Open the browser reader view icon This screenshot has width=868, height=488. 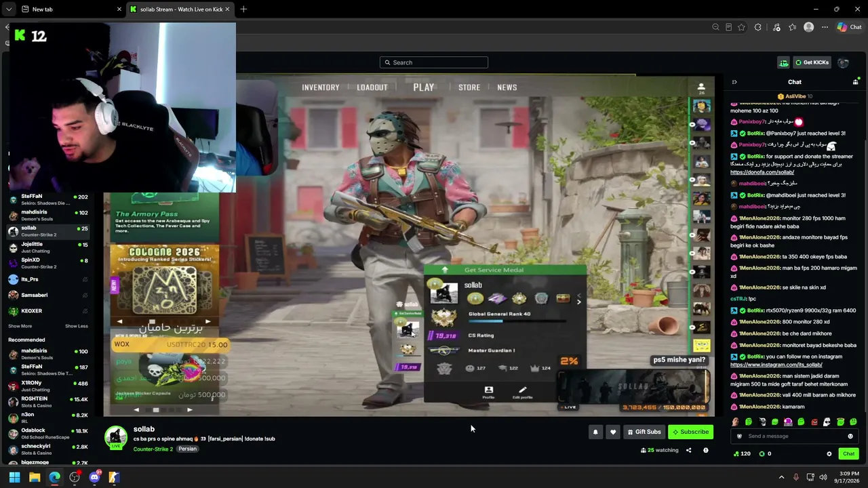click(728, 27)
